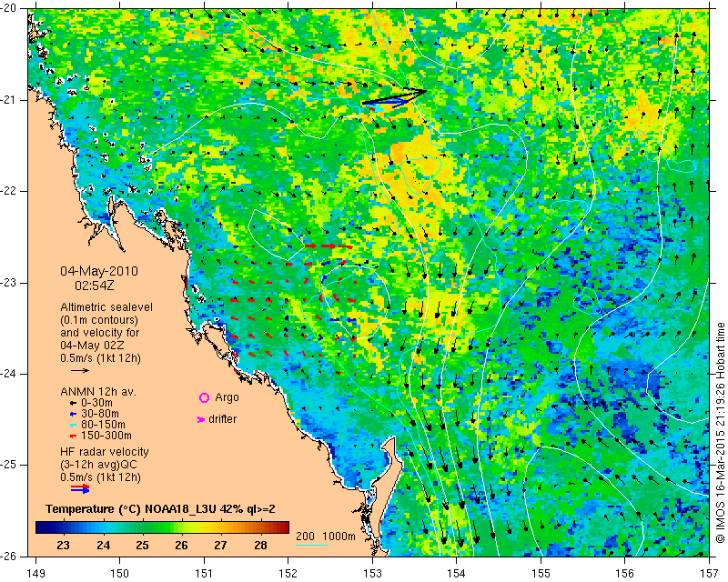Click the black 0-30m ANMN arrow symbol
The image size is (728, 582).
(x=73, y=403)
